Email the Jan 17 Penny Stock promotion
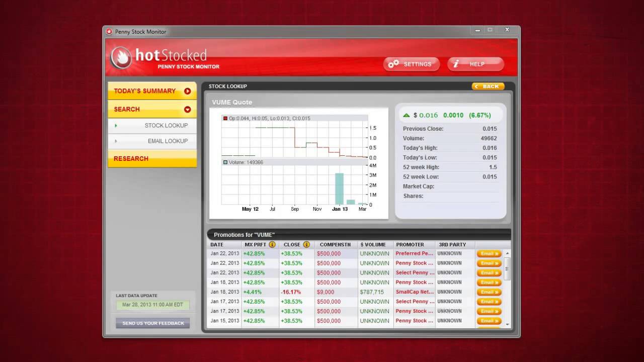644x362 pixels. point(489,311)
